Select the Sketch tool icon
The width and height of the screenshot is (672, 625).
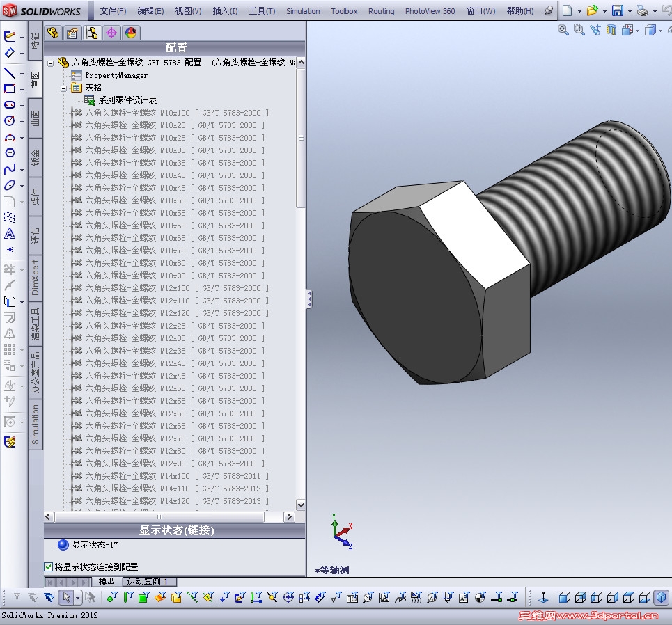[10, 37]
